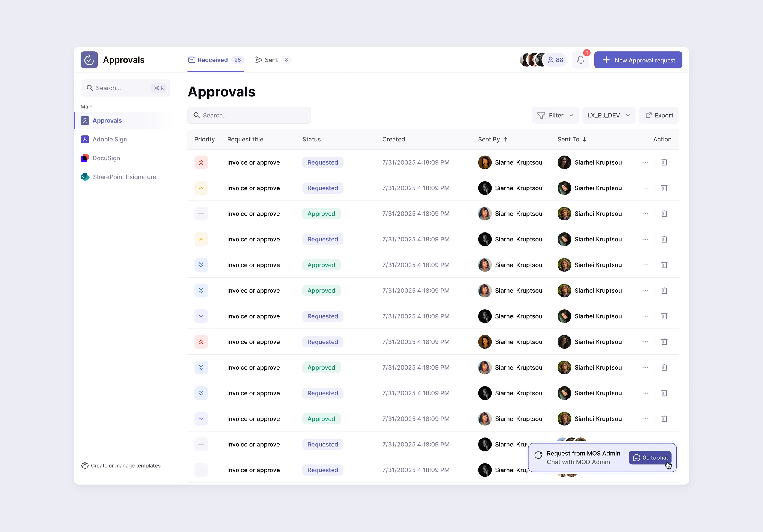Click the Priority column header
Image resolution: width=763 pixels, height=532 pixels.
pos(204,139)
